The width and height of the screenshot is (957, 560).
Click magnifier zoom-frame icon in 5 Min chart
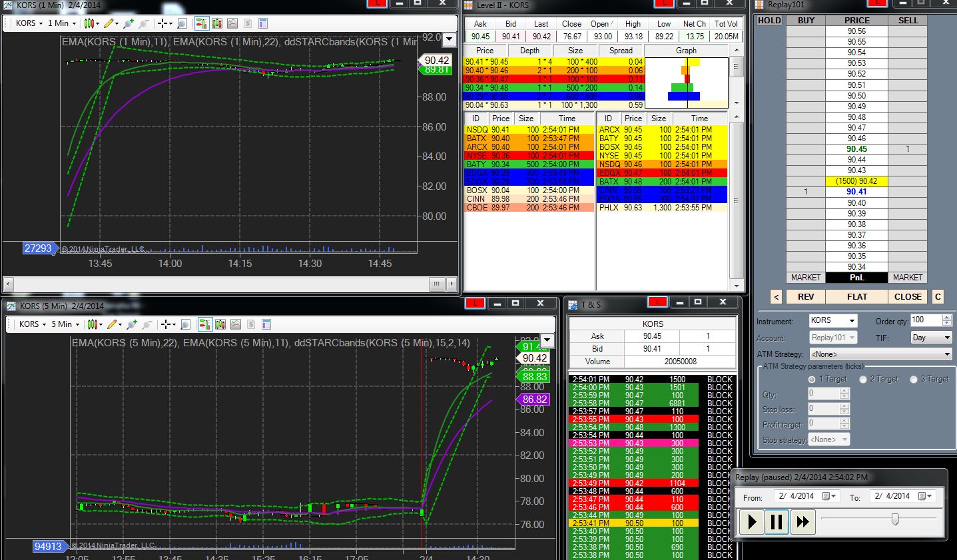click(185, 324)
